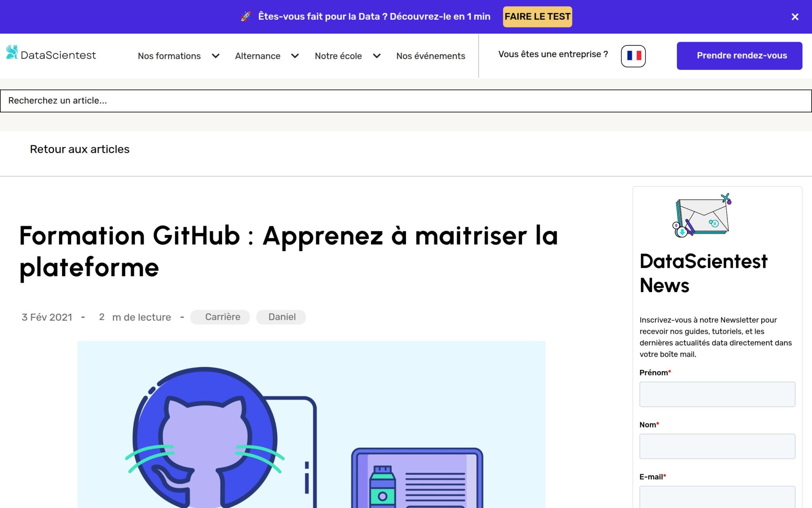
Task: Expand the Nos formations chevron
Action: coord(216,56)
